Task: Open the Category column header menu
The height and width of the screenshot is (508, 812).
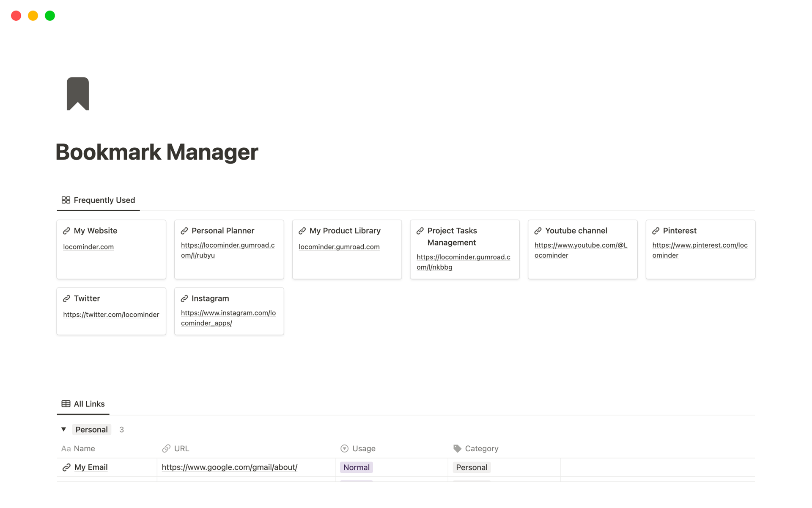Action: 481,448
